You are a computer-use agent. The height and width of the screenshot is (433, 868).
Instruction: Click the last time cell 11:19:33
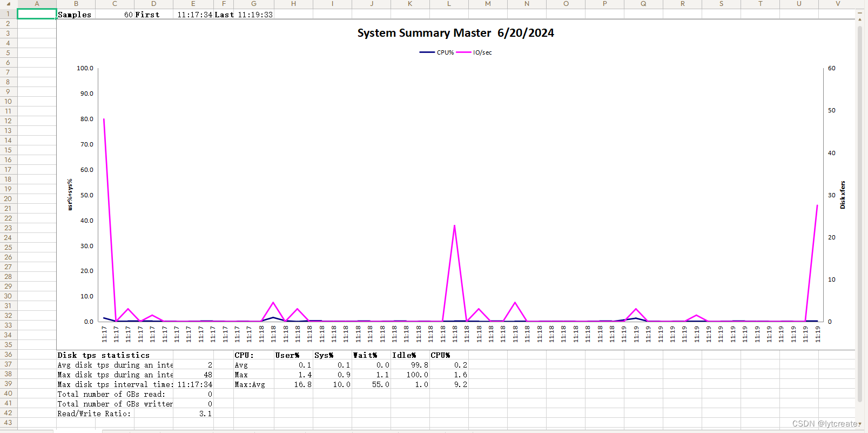[x=254, y=15]
